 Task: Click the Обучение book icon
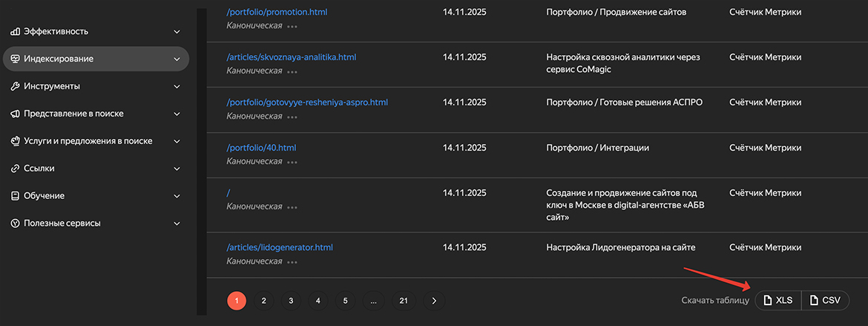point(15,196)
